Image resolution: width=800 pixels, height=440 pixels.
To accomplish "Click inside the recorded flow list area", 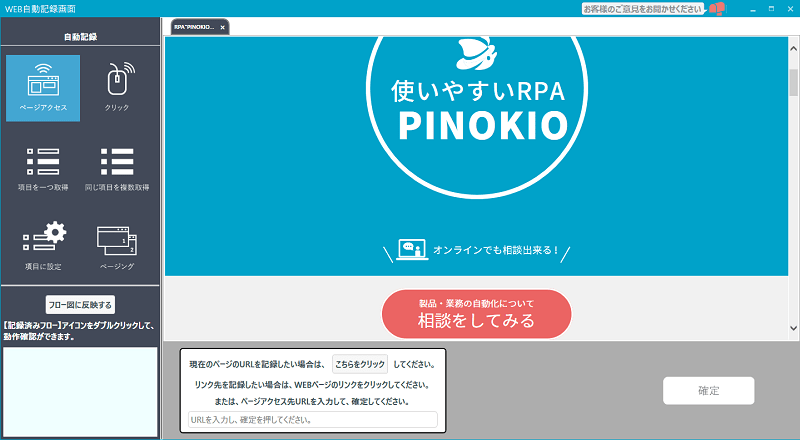I will coord(80,392).
